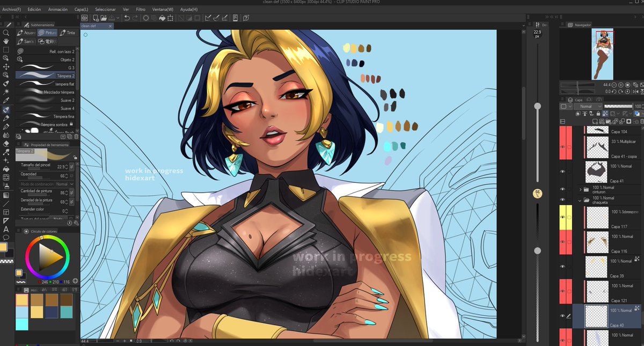
Task: Click the Redo arrow in command bar
Action: point(135,18)
